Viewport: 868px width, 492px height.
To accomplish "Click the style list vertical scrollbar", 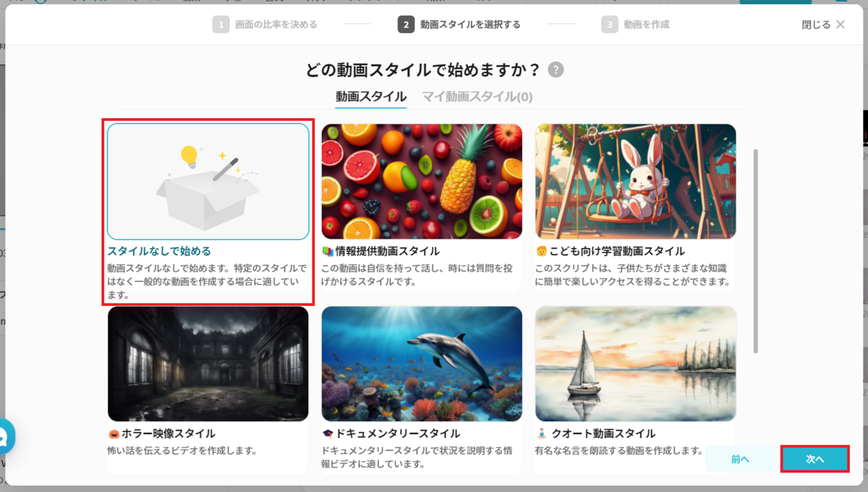I will (x=756, y=251).
